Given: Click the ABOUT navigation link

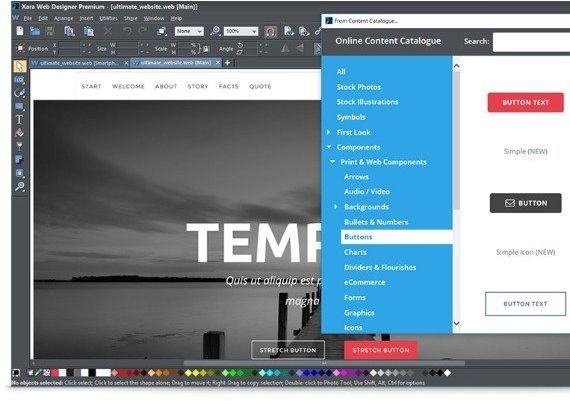Looking at the screenshot, I should pos(166,86).
